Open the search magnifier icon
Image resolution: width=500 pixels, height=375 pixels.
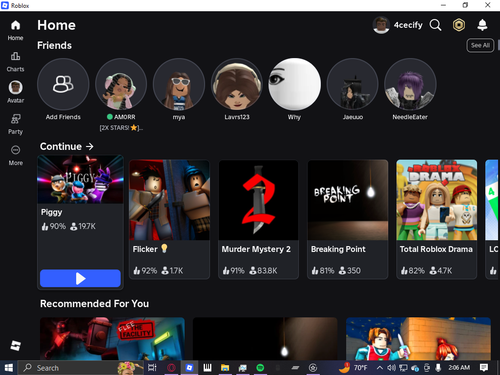pyautogui.click(x=435, y=25)
